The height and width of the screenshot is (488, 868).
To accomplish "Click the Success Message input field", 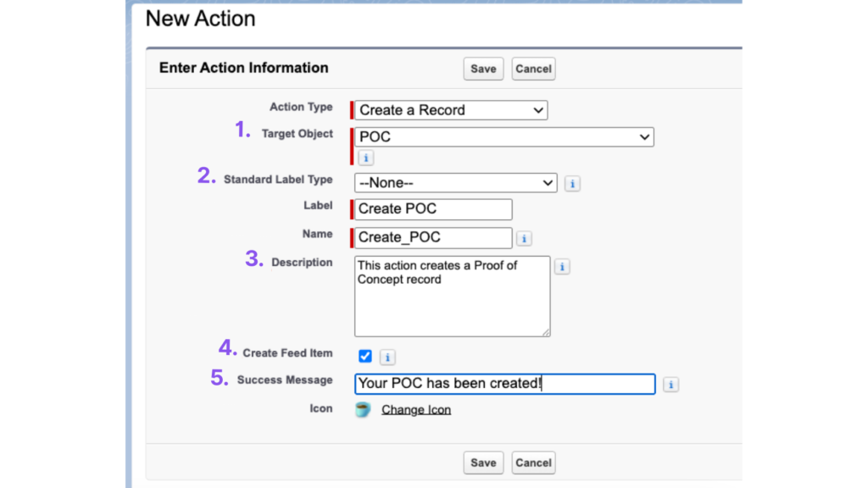I will click(x=505, y=384).
